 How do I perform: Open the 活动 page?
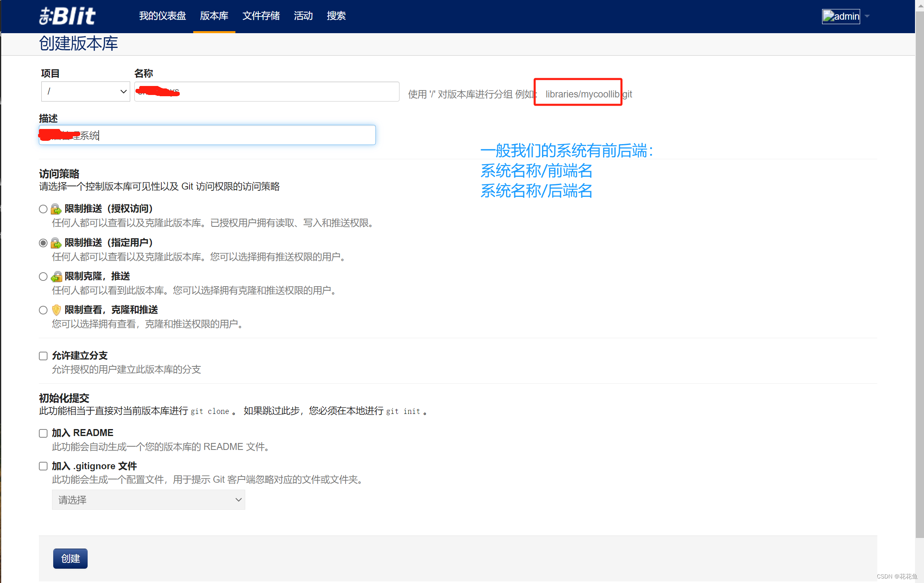click(303, 16)
